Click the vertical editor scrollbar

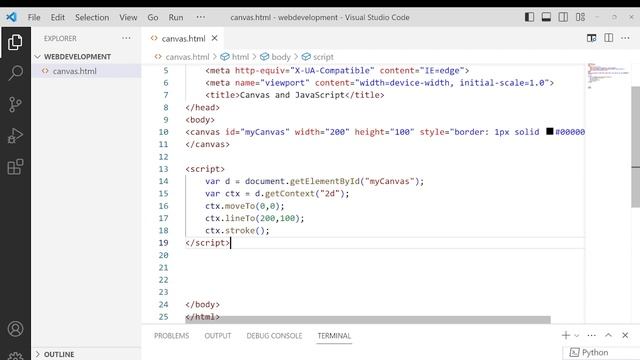pyautogui.click(x=636, y=147)
